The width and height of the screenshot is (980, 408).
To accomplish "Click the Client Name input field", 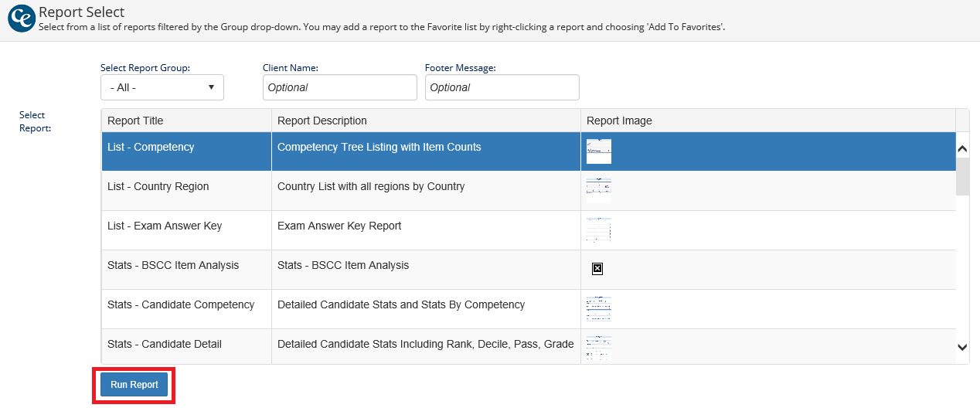I will click(339, 87).
